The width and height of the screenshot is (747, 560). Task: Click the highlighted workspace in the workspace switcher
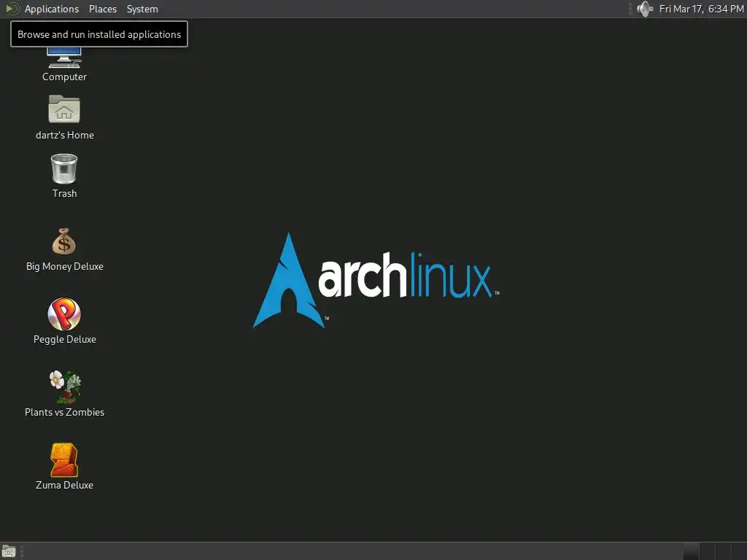pyautogui.click(x=692, y=551)
